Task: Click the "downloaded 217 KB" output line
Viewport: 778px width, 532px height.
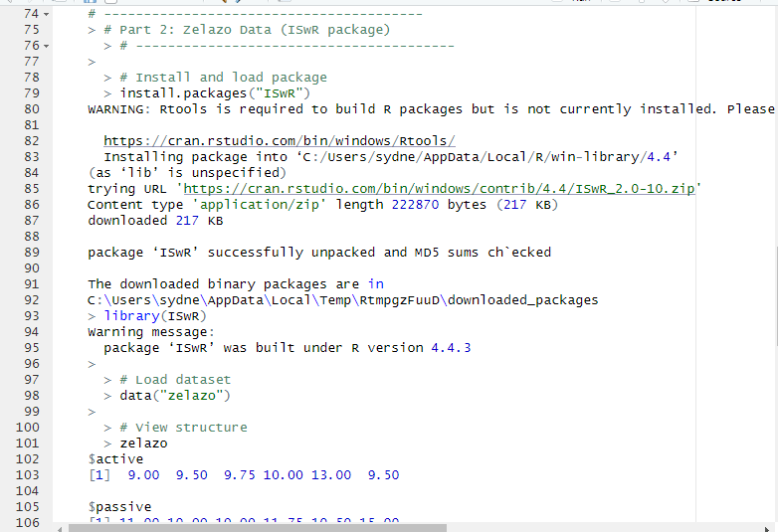Action: point(155,221)
